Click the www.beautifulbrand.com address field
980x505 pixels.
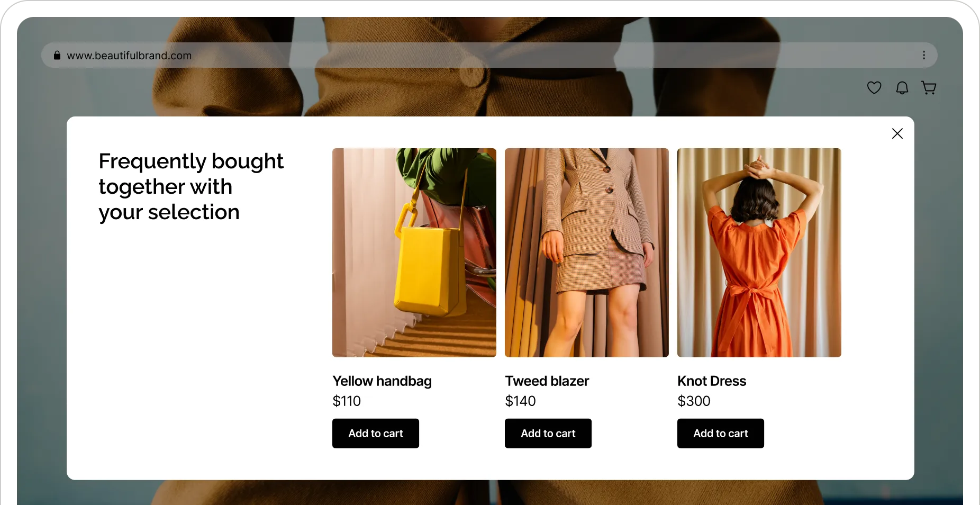489,55
